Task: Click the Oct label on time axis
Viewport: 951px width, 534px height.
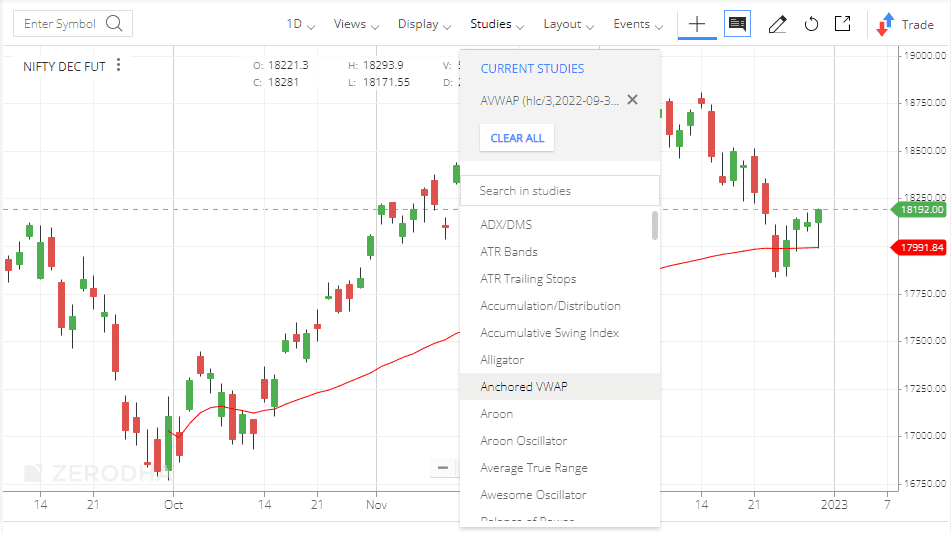Action: coord(173,504)
